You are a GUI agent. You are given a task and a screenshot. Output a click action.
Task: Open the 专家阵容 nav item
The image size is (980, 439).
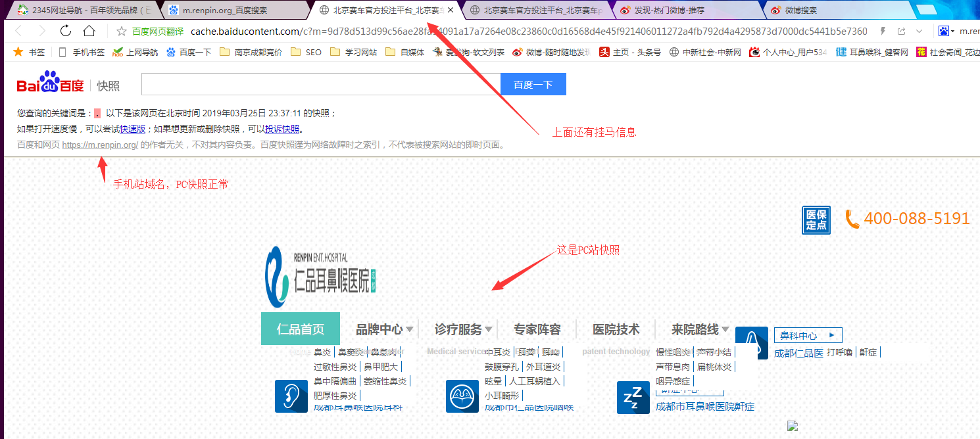[537, 329]
